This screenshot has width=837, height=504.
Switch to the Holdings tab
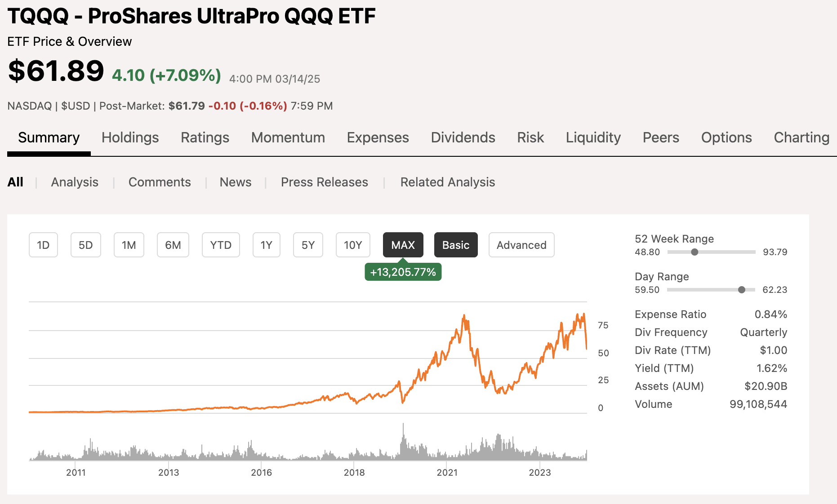(129, 138)
